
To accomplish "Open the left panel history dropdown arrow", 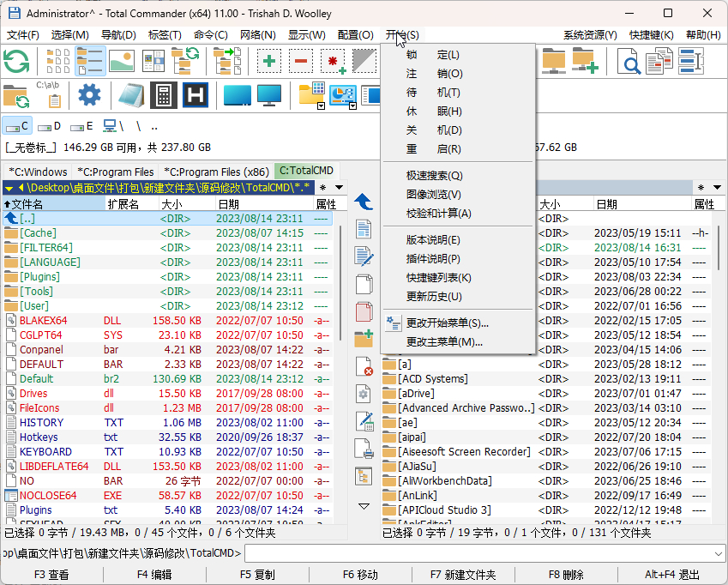I will (340, 188).
